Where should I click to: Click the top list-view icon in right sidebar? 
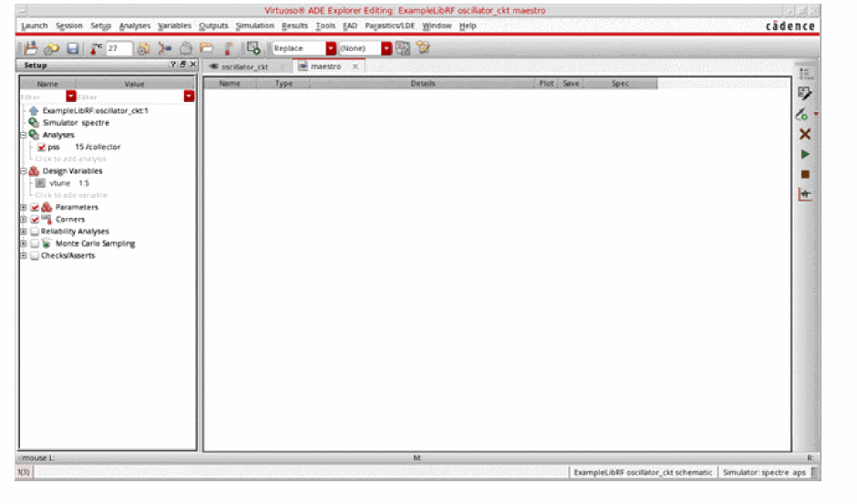[804, 73]
